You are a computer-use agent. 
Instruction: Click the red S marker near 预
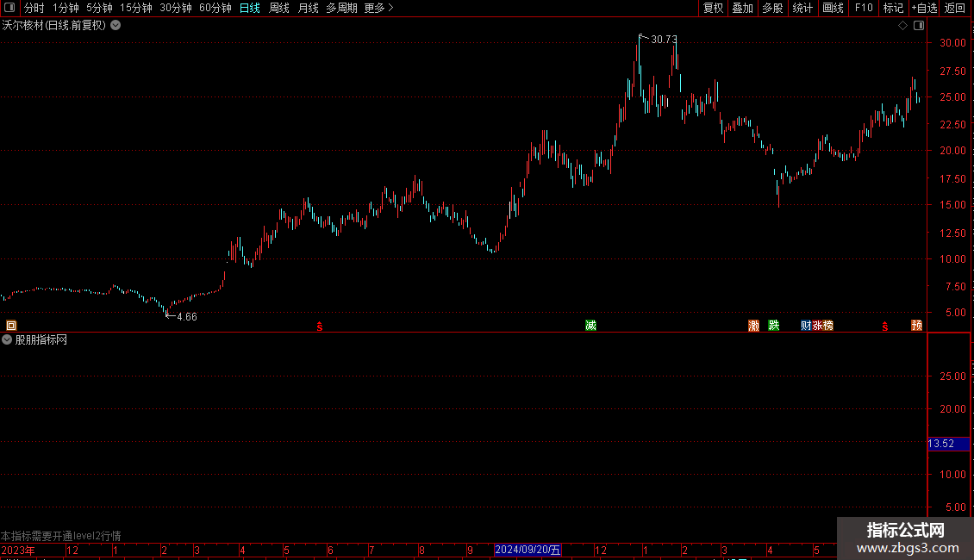(x=885, y=327)
